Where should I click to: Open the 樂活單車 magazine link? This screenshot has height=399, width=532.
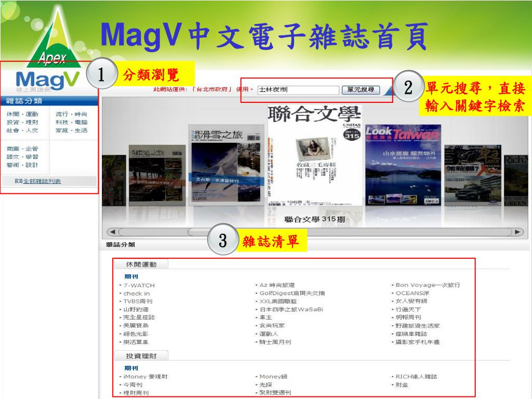click(x=136, y=342)
